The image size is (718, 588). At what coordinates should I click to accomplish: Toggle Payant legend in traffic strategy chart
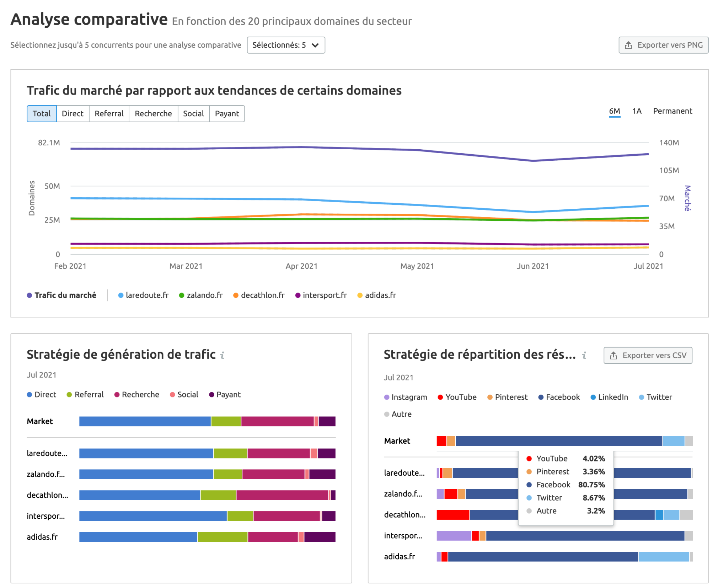point(225,394)
